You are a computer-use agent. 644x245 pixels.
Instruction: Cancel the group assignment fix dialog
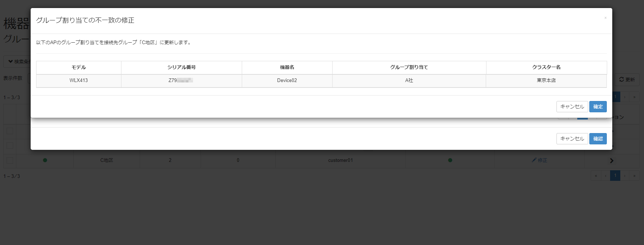click(572, 106)
